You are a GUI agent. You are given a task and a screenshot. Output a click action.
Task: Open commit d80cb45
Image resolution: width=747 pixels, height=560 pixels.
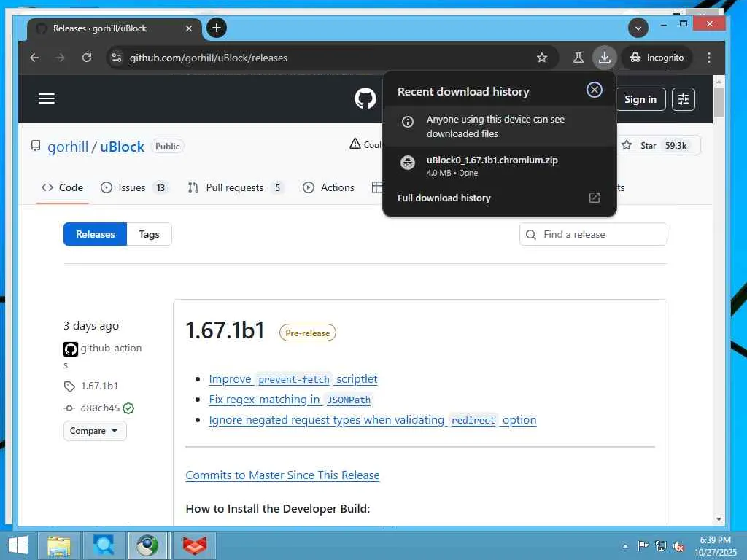pos(100,408)
